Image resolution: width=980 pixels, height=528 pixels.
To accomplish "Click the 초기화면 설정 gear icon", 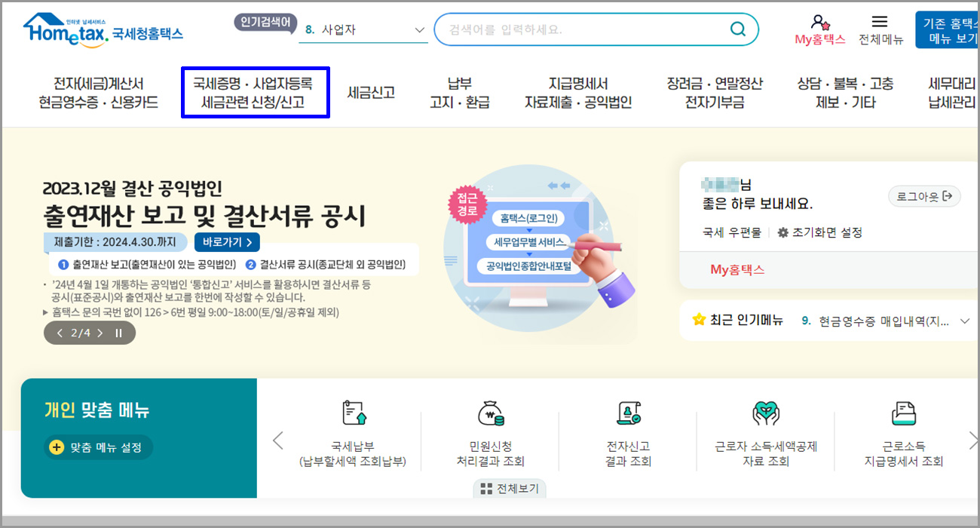I will tap(782, 232).
